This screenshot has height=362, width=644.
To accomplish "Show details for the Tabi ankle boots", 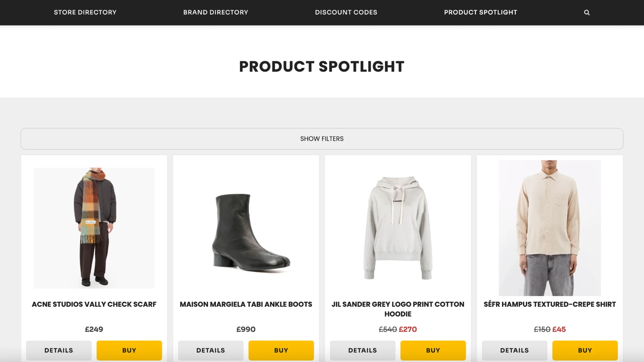I will (211, 350).
